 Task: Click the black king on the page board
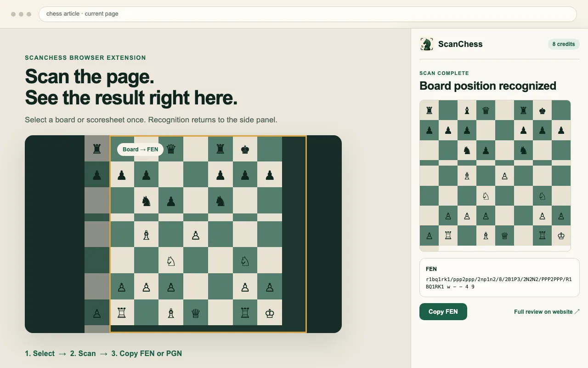tap(245, 149)
